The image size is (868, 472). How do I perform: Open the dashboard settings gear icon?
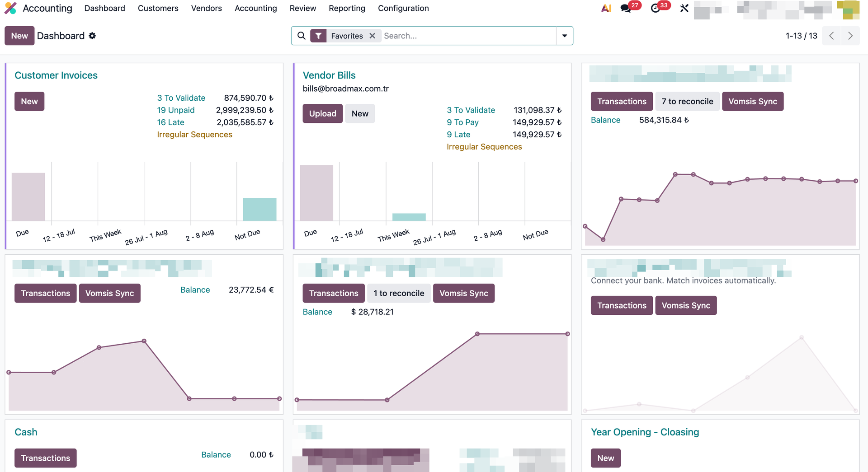click(92, 36)
